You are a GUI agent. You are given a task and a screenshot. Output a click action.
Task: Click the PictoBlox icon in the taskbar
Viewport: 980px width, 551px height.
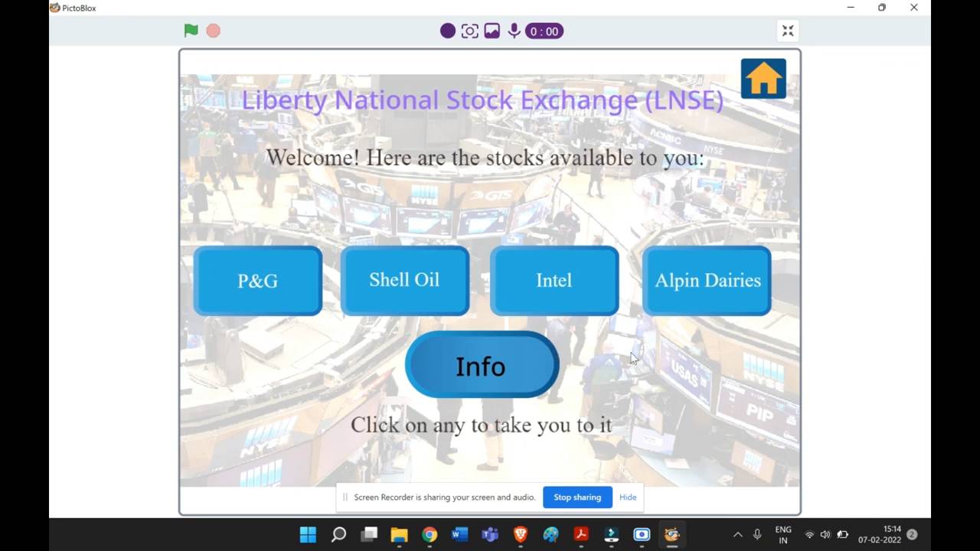pos(672,535)
